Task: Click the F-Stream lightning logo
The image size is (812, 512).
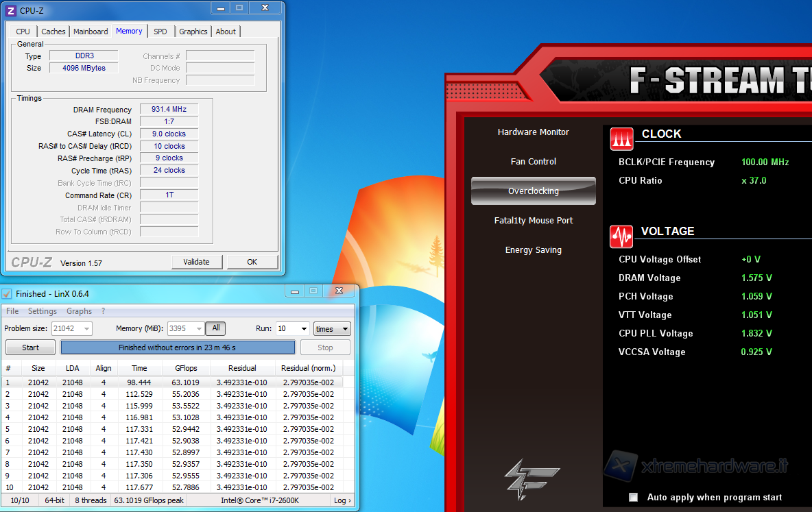Action: (532, 479)
